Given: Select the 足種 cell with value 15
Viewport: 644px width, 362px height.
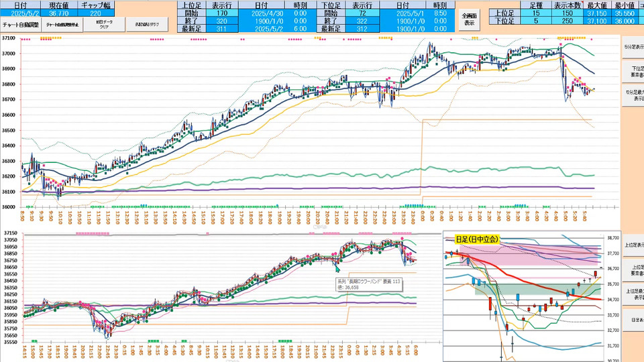Looking at the screenshot, I should pyautogui.click(x=535, y=13).
